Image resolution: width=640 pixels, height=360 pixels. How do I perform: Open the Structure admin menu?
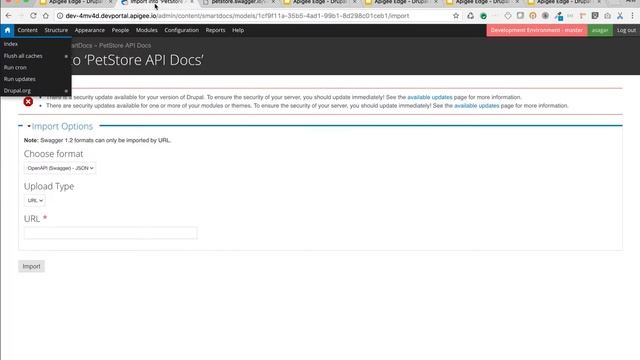56,30
